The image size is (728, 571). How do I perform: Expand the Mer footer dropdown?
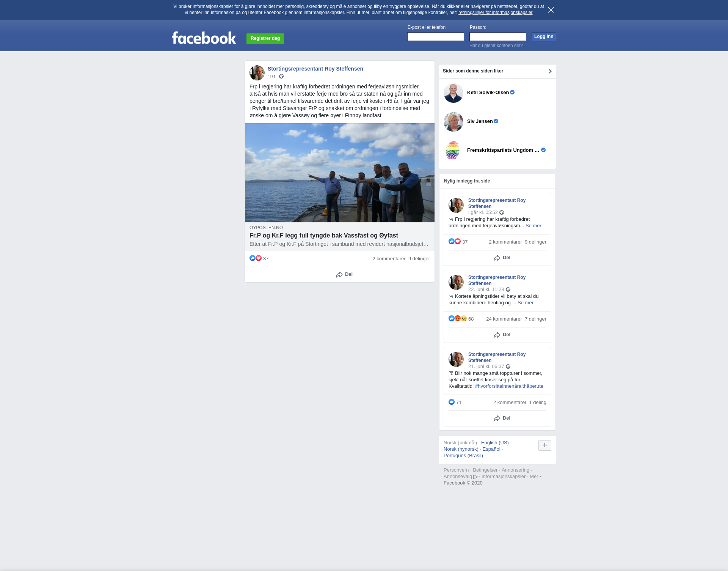[535, 477]
